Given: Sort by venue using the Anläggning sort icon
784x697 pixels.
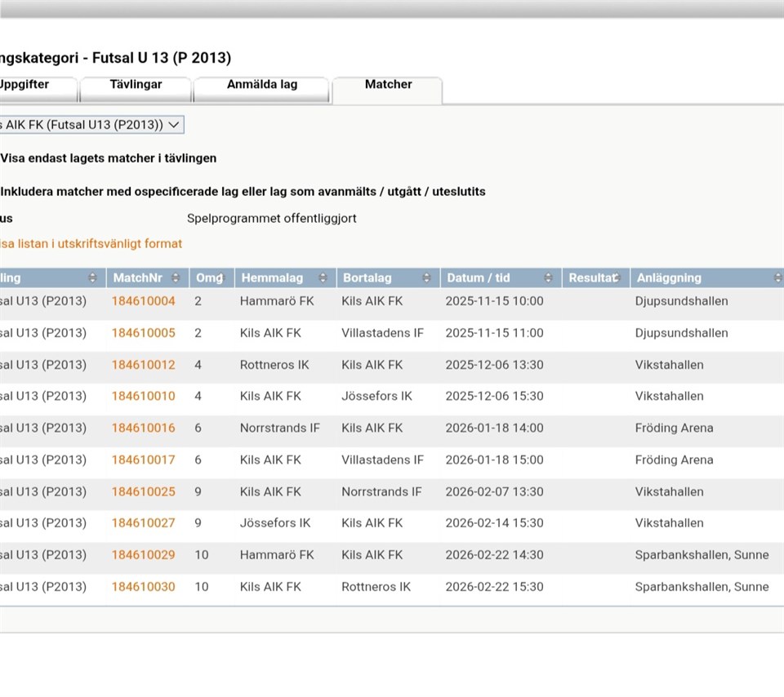Looking at the screenshot, I should tap(777, 278).
